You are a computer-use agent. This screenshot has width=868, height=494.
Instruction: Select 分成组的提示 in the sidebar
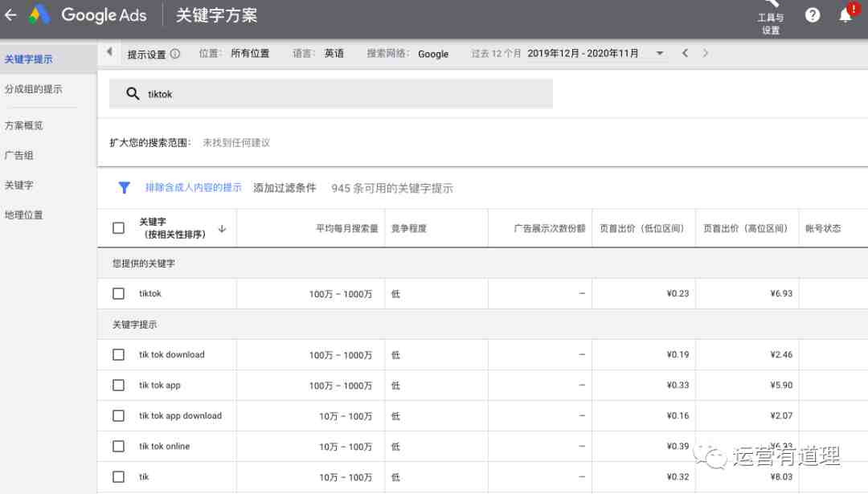pyautogui.click(x=33, y=89)
